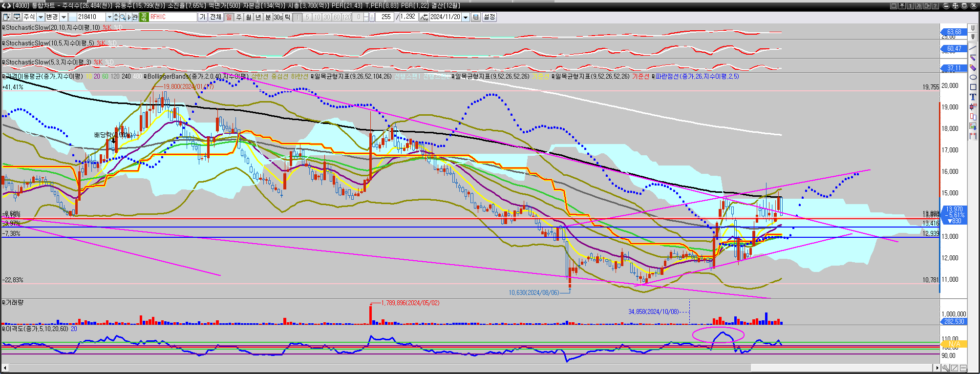The width and height of the screenshot is (980, 374).
Task: Select the 월 monthly period toggle
Action: point(249,17)
